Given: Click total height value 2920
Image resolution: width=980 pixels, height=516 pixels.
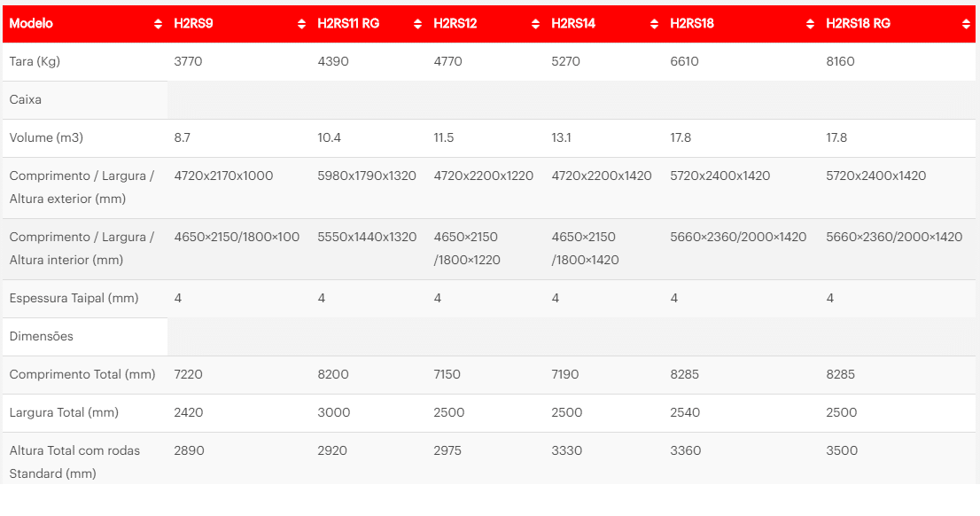Looking at the screenshot, I should (332, 451).
